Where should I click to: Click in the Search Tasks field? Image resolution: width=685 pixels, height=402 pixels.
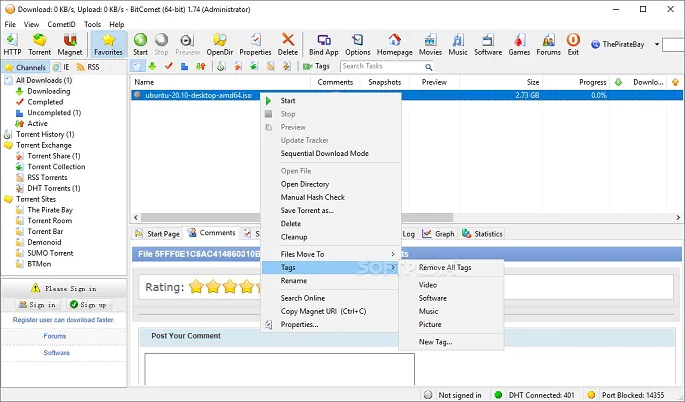(382, 66)
